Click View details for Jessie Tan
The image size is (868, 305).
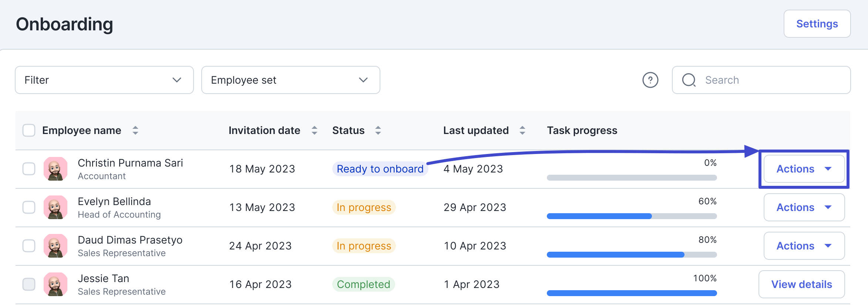[x=801, y=284]
